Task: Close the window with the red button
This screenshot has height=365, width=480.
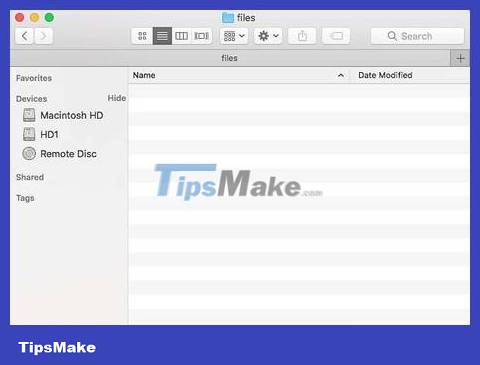Action: coord(20,17)
